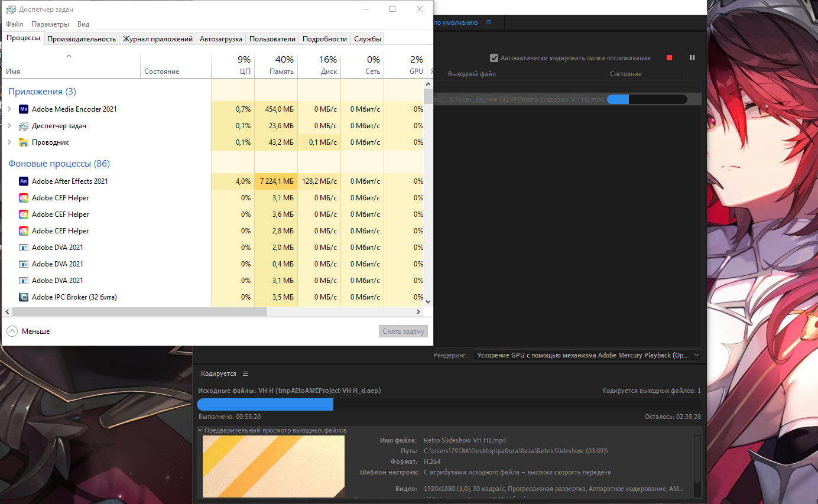Click the Adobe Media Encoder 2021 process icon

24,109
